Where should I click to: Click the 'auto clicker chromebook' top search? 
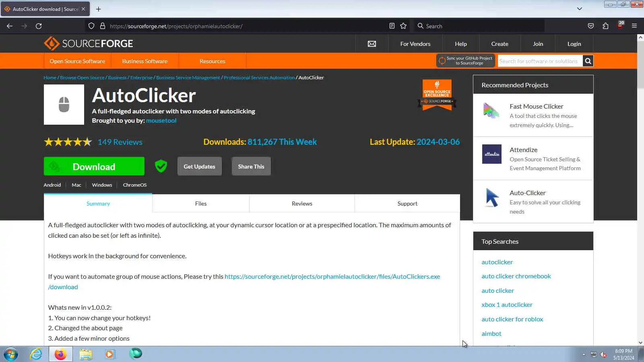[x=516, y=276]
